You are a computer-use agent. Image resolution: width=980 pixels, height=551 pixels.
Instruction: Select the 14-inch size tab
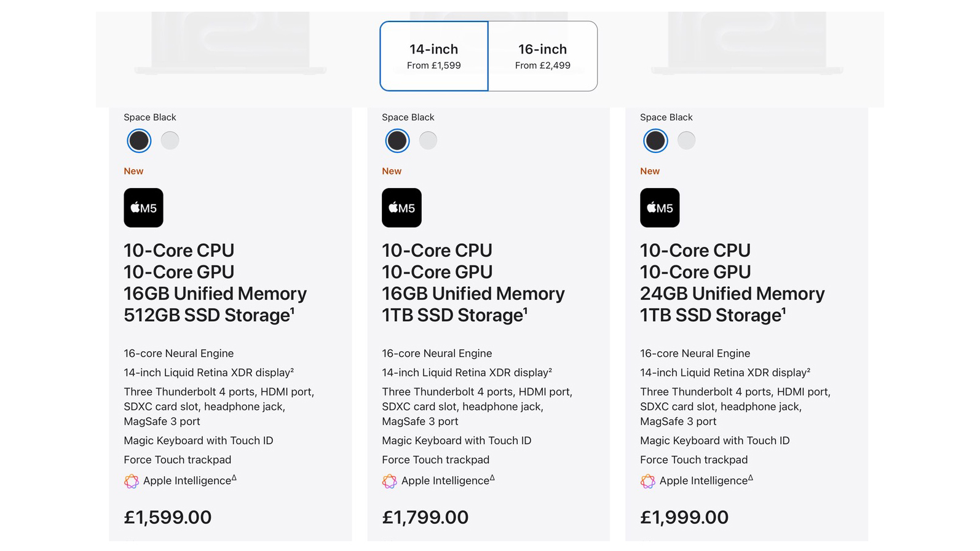(433, 56)
